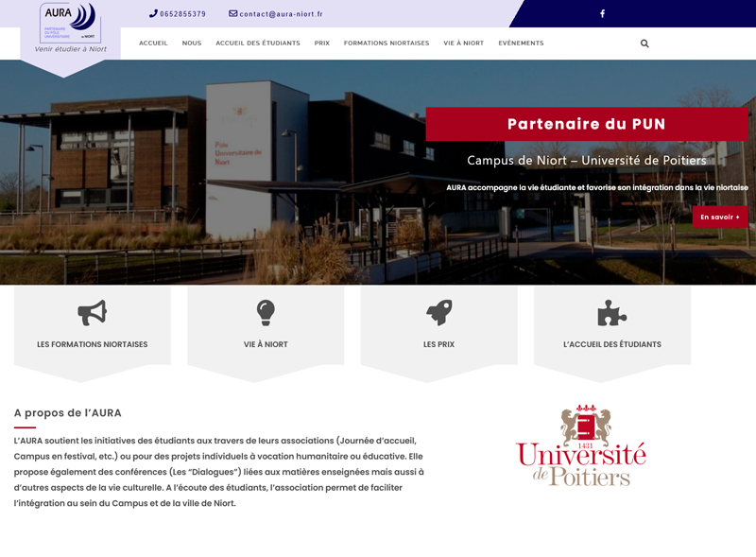Click the contact@aura-niort.fr email link
The width and height of the screenshot is (756, 557).
[x=281, y=14]
